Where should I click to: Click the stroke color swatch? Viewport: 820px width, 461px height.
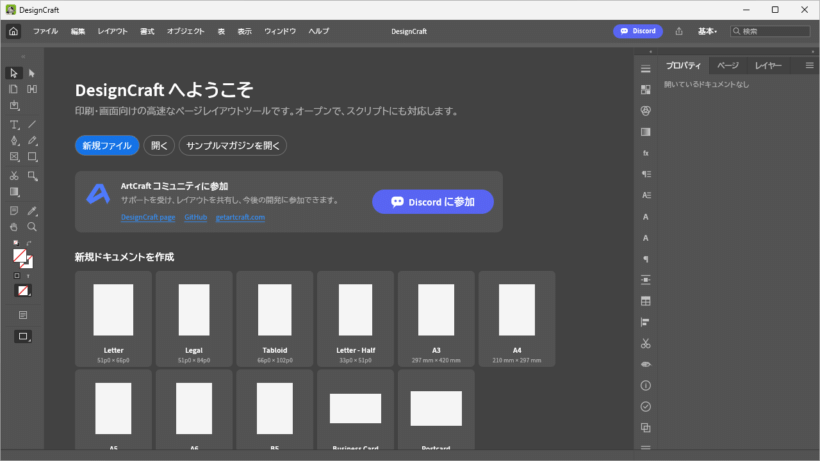[29, 263]
